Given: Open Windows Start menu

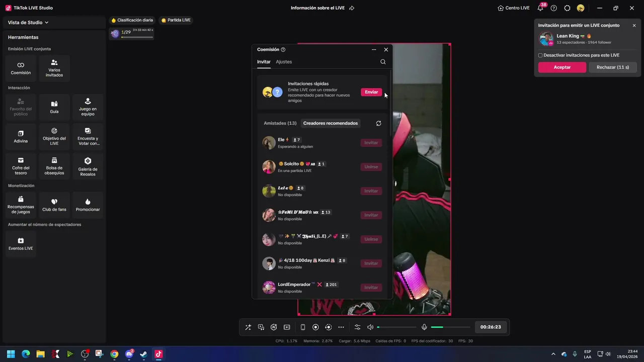Looking at the screenshot, I should point(11,354).
